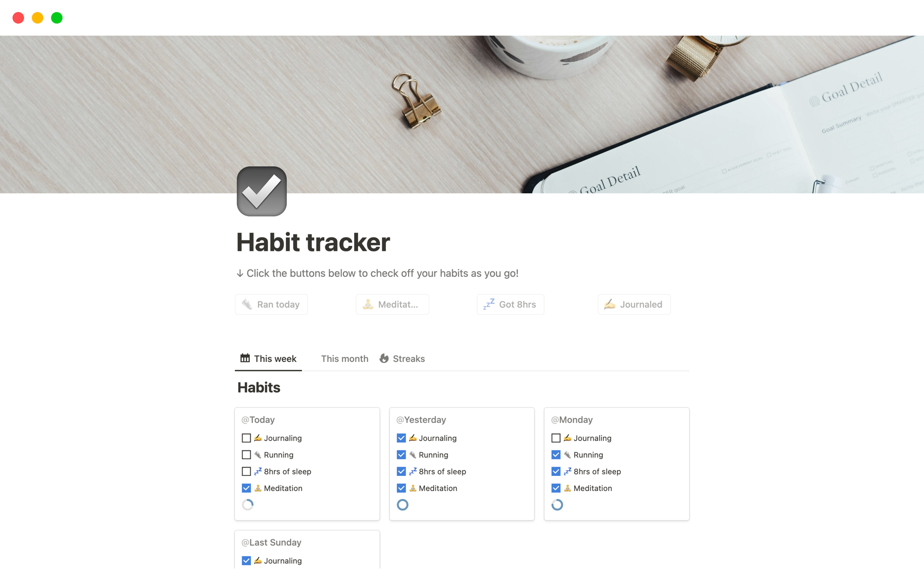Image resolution: width=924 pixels, height=578 pixels.
Task: Switch to the This month tab
Action: [x=343, y=358]
